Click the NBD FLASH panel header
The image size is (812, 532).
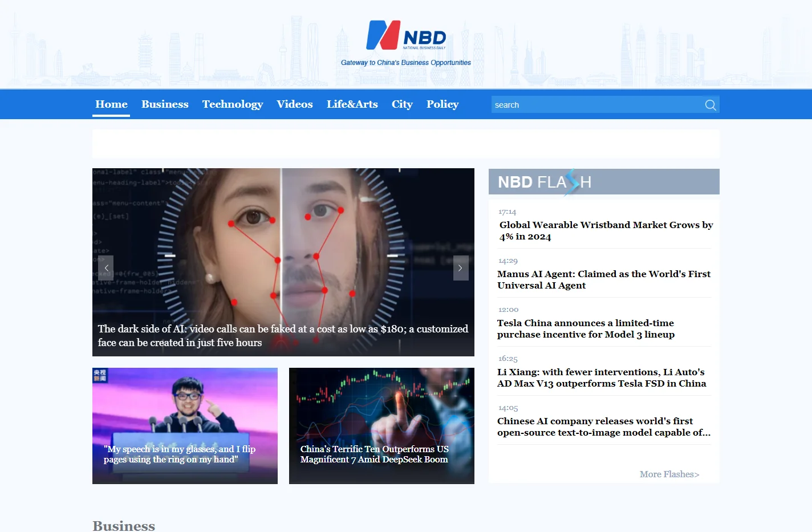(x=604, y=182)
